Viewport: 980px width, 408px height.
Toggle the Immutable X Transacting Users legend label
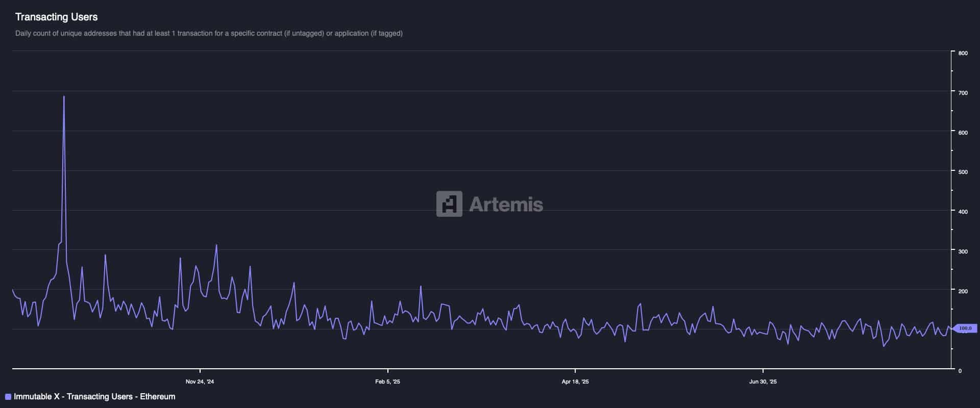[x=94, y=397]
